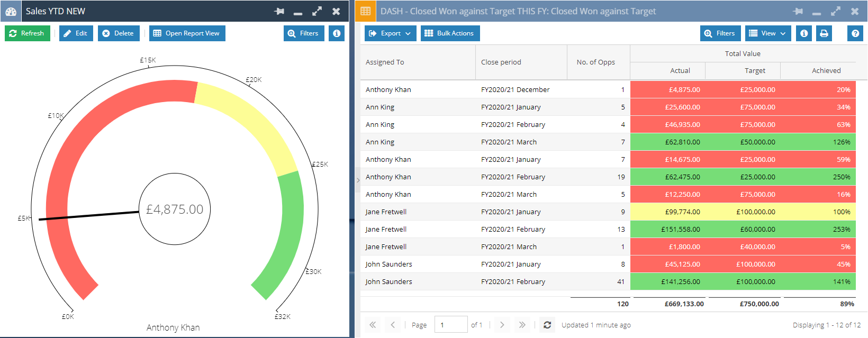Sort by Close period column header

pyautogui.click(x=501, y=62)
